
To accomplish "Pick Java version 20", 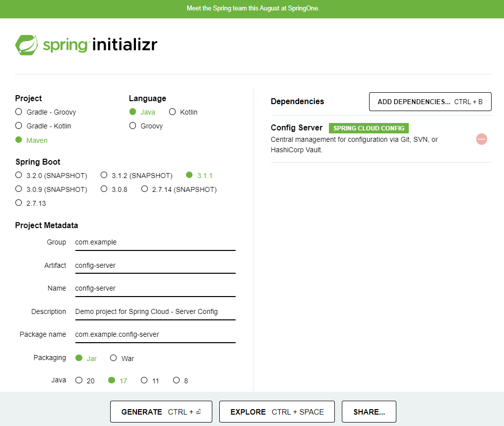I will pos(85,380).
